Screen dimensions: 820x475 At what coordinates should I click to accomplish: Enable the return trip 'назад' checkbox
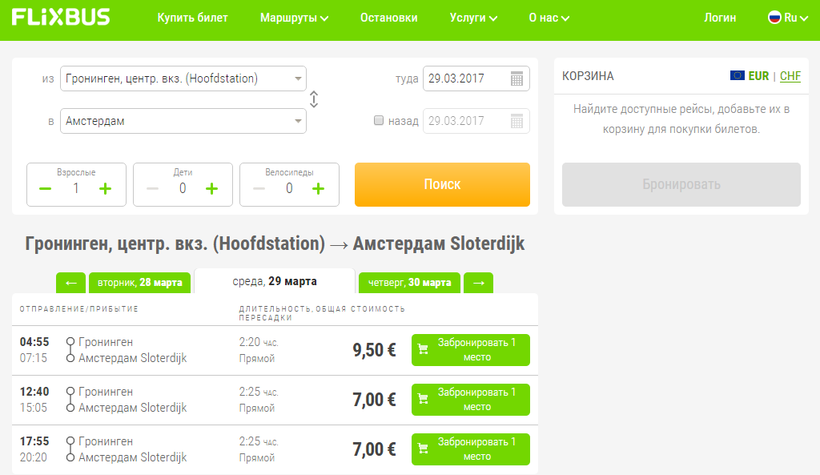point(379,121)
